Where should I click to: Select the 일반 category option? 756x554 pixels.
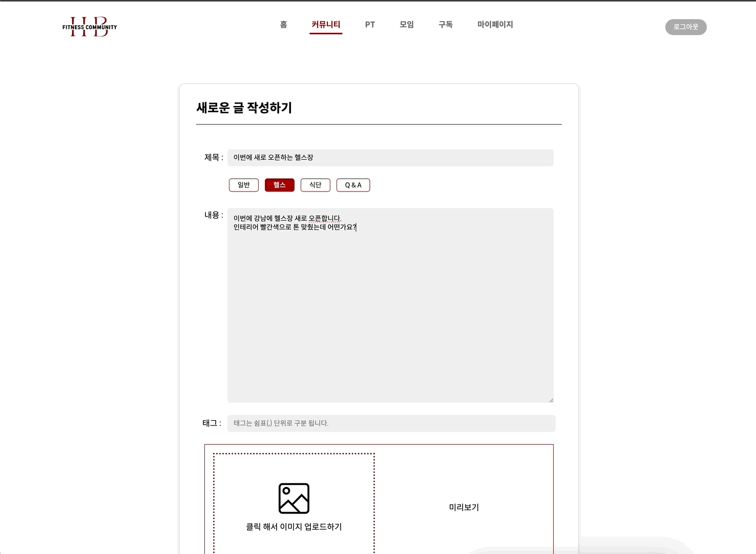pyautogui.click(x=244, y=185)
